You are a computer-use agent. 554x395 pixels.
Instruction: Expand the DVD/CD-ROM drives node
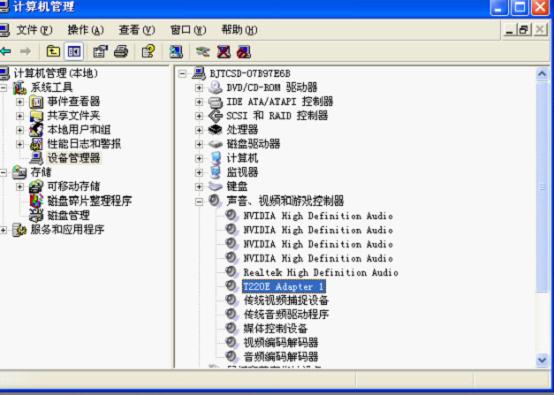coord(199,87)
